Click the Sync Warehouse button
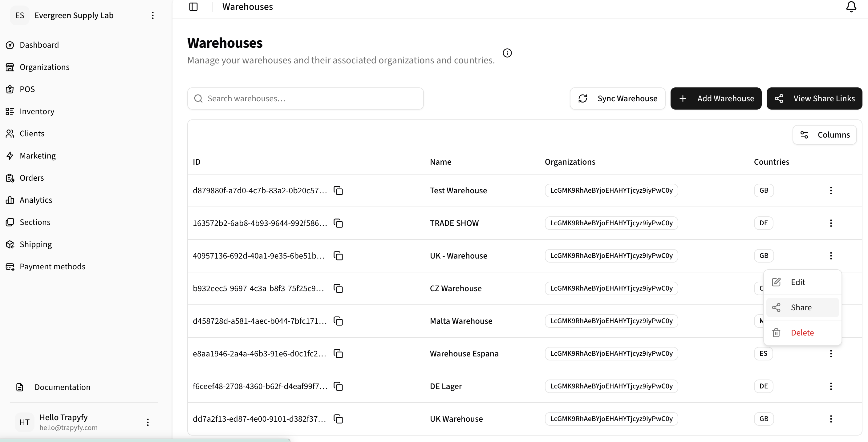This screenshot has width=868, height=442. tap(617, 98)
